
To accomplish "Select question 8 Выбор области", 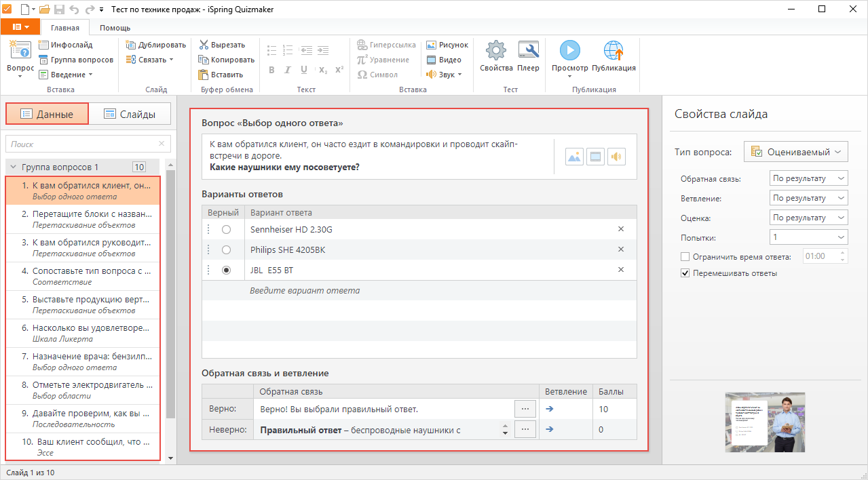I will click(x=83, y=390).
